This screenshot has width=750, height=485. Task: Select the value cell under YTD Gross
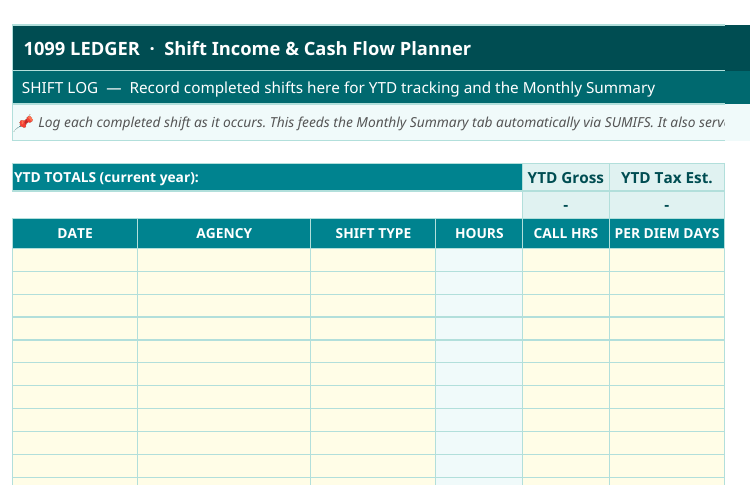tap(566, 205)
